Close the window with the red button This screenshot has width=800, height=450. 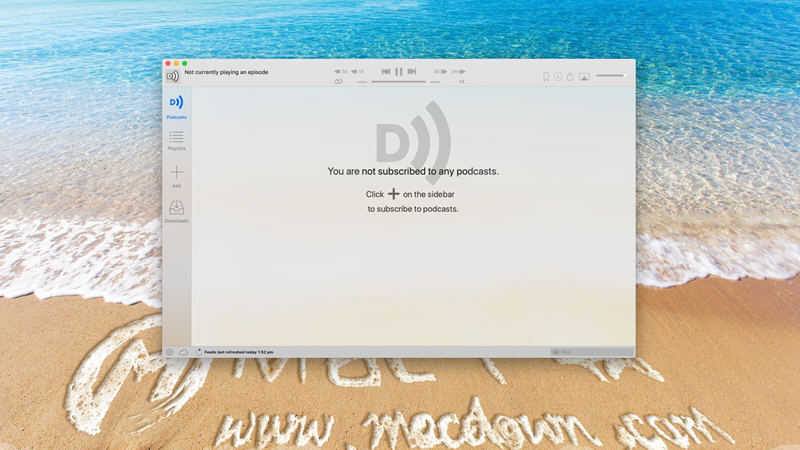coord(168,64)
